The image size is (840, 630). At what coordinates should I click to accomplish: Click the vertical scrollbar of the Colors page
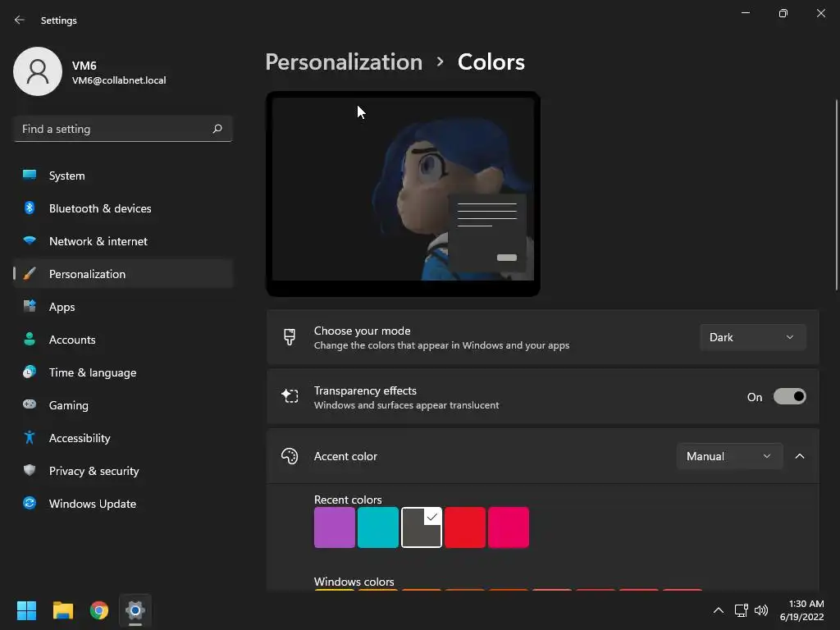pos(836,195)
